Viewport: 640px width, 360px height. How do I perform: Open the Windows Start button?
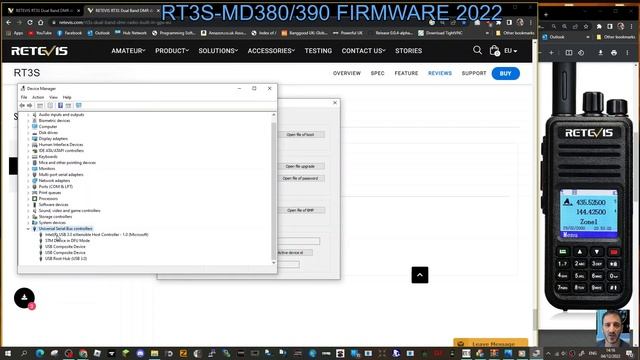(x=7, y=353)
